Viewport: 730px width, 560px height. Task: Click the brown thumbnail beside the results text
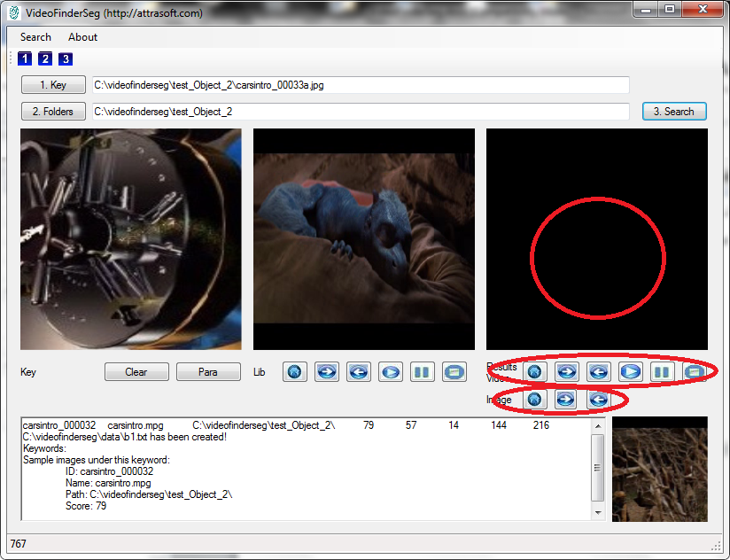(660, 470)
